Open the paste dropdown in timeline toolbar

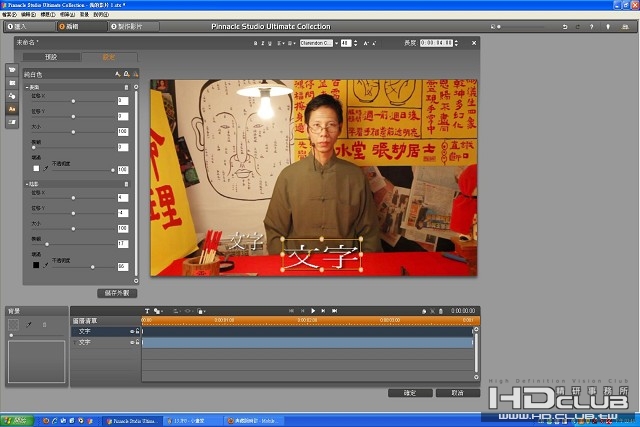point(201,311)
